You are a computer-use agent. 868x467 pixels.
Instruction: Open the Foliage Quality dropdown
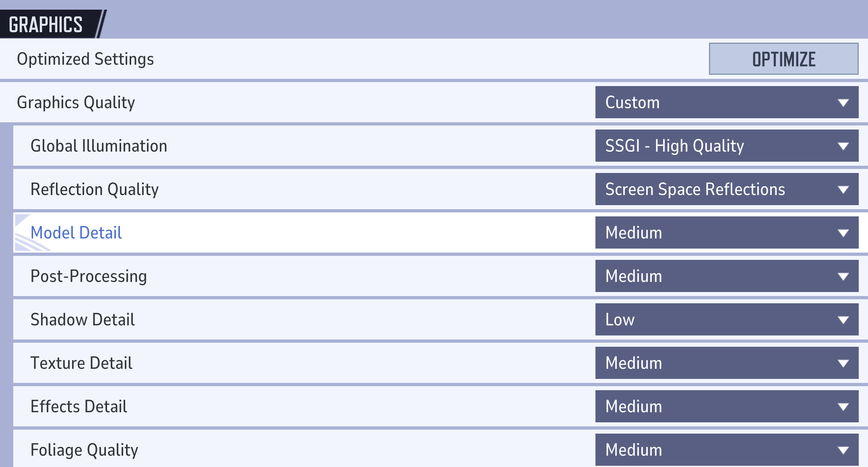(x=726, y=450)
